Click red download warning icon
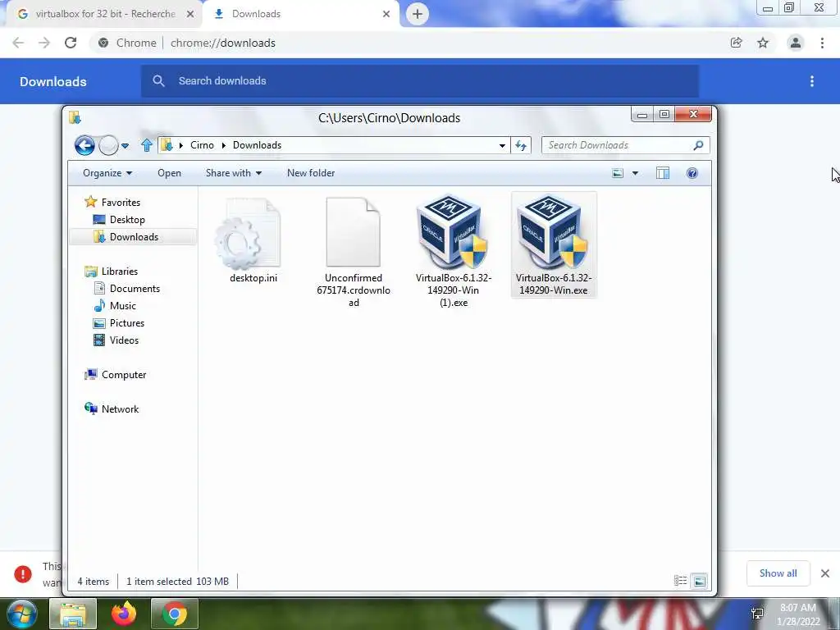 pos(22,573)
